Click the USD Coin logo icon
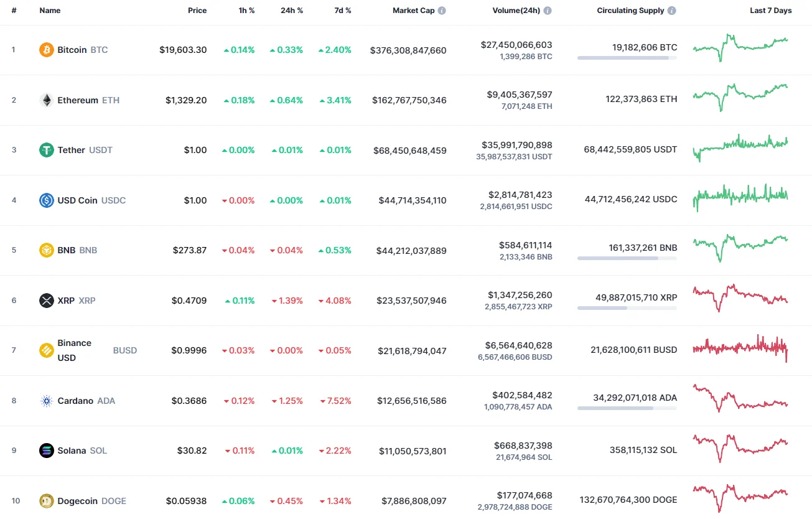The height and width of the screenshot is (519, 812). pyautogui.click(x=46, y=200)
